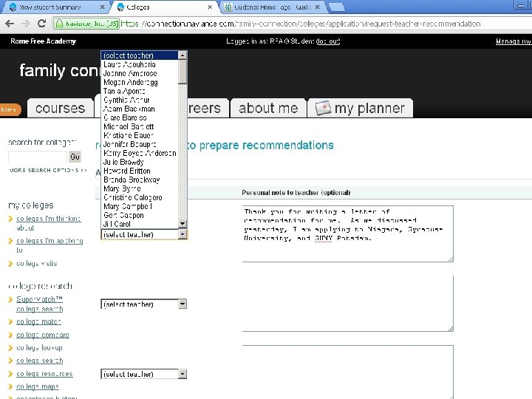Select Joanne Ambrose from teacher list
Image resolution: width=532 pixels, height=399 pixels.
pyautogui.click(x=140, y=73)
